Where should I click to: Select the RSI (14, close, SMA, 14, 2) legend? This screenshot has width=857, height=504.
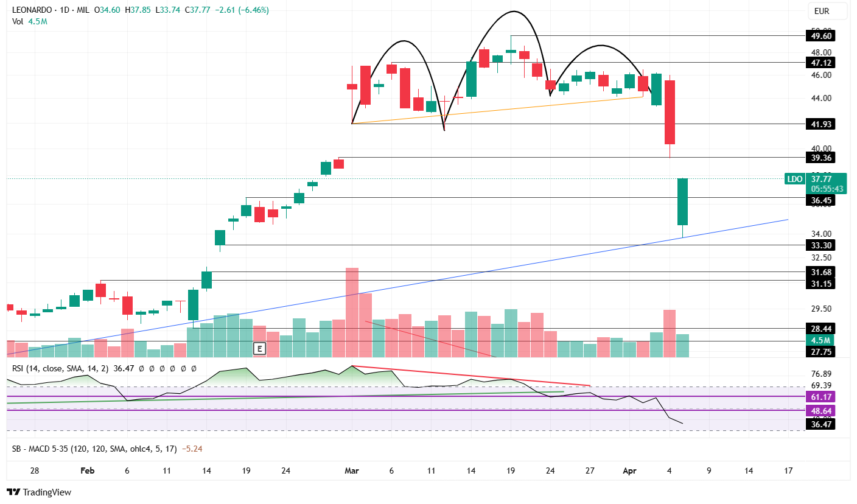click(x=61, y=368)
